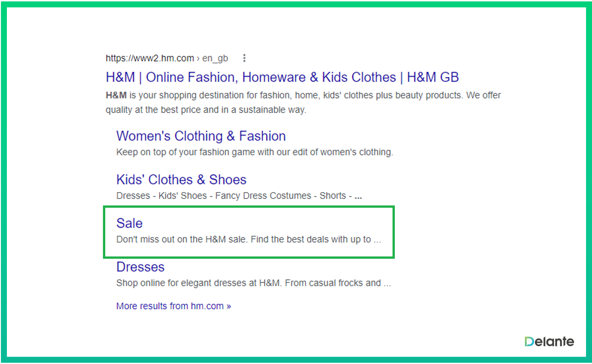The width and height of the screenshot is (592, 364).
Task: Click the 'H&M is your shopping destination' description
Action: tap(303, 103)
